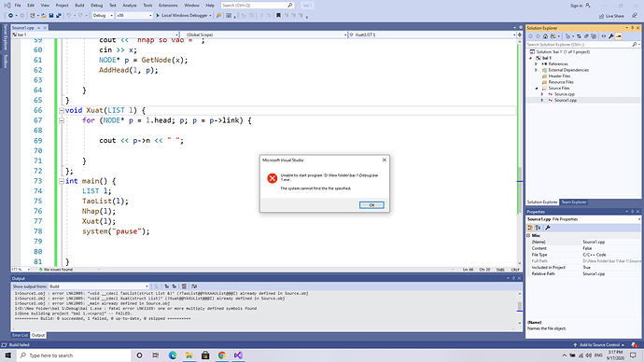Expand the Source1.cpp tree node

point(541,100)
